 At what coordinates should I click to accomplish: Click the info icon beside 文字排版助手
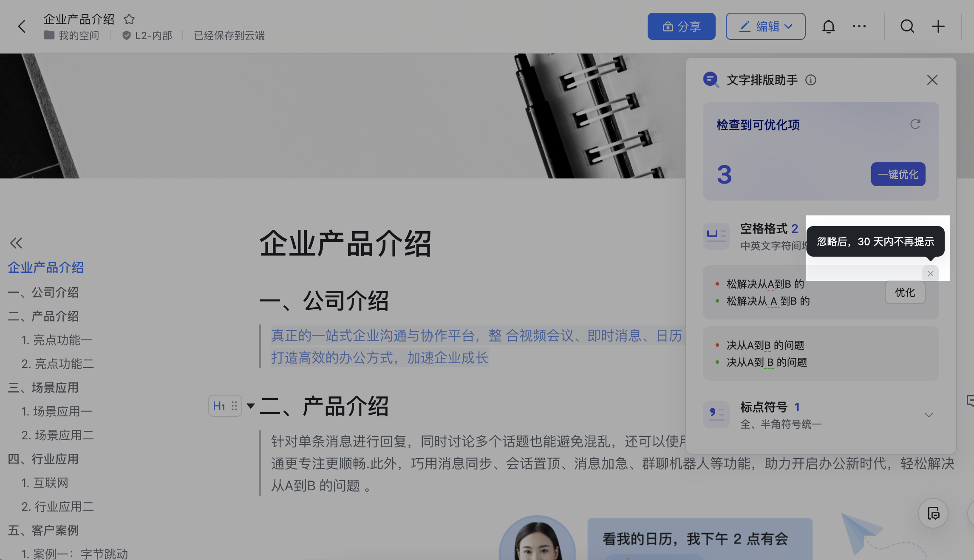pos(810,80)
